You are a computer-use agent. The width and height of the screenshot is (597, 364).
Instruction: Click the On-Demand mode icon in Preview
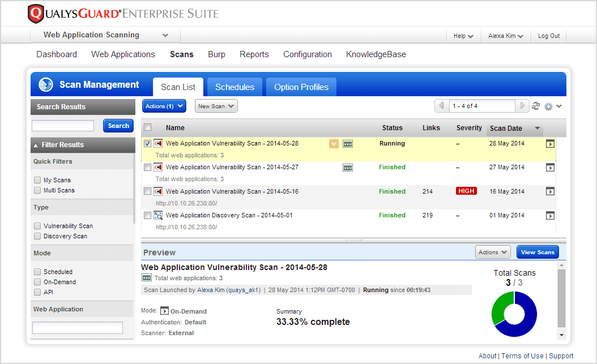164,311
